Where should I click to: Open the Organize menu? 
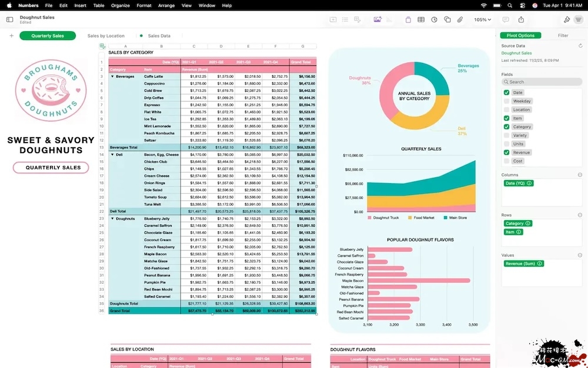coord(120,5)
